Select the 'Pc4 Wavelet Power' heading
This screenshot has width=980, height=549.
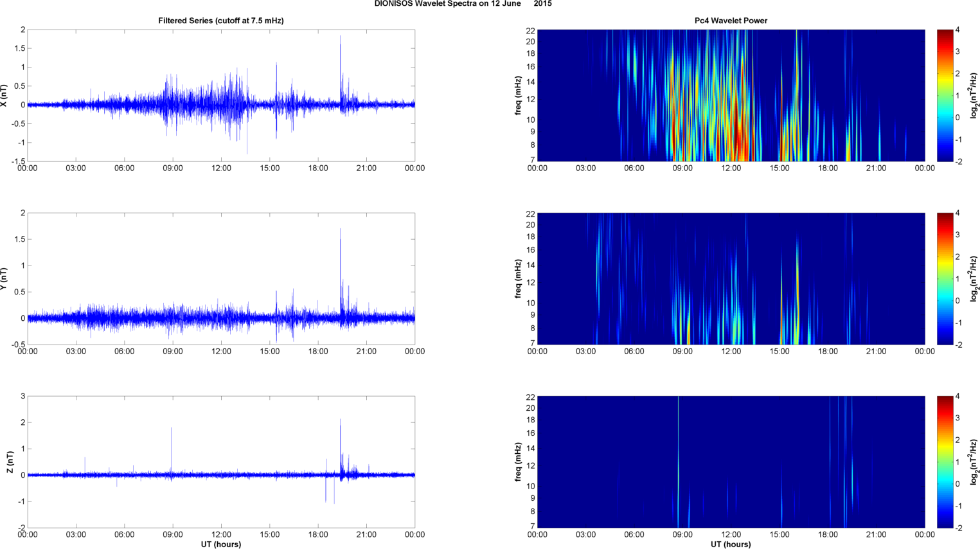click(731, 21)
